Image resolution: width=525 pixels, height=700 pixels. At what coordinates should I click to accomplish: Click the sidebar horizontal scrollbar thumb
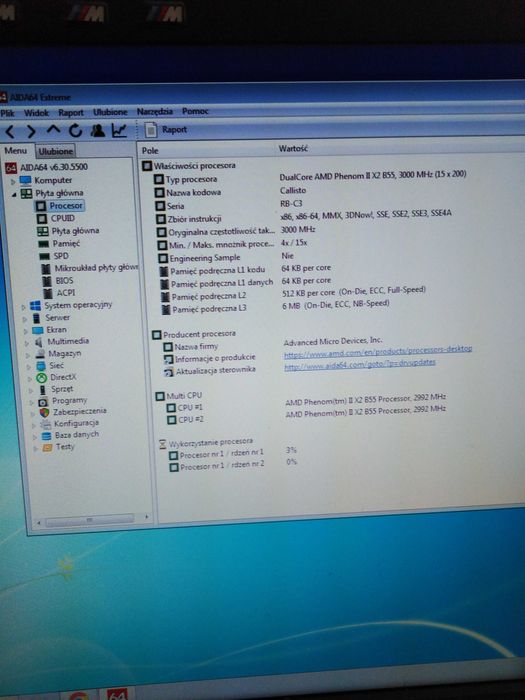coord(89,520)
